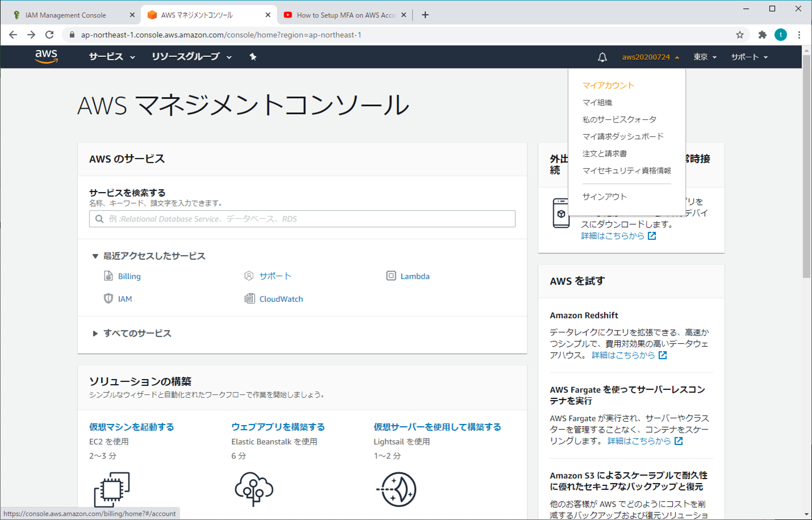This screenshot has width=812, height=520.
Task: Click the browser address bar URL
Action: [221, 35]
